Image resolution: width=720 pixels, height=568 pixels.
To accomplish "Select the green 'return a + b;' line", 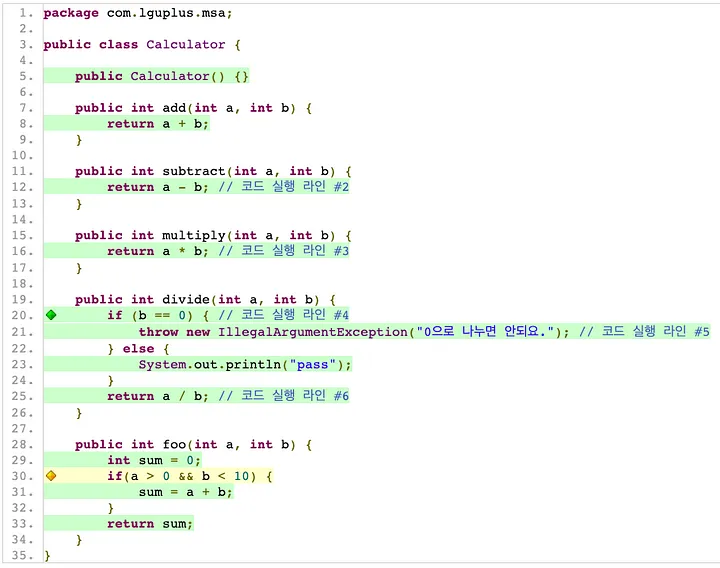I will click(x=158, y=124).
